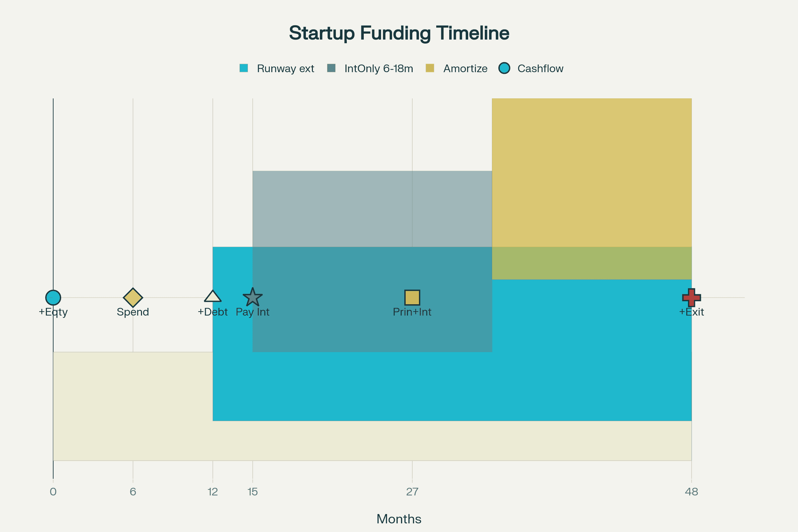Click the red +Exit cross marker

692,298
